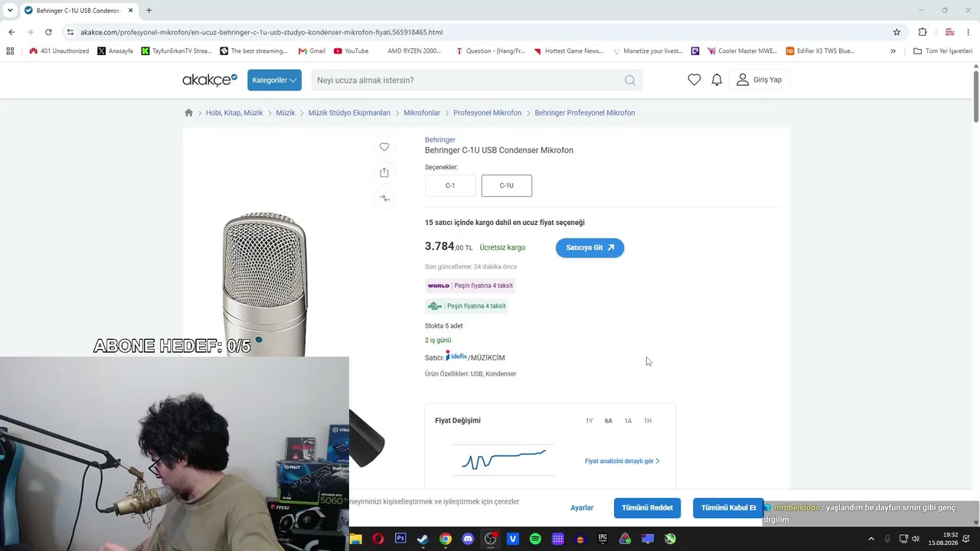Open cookie Ayarlar link
This screenshot has height=551, width=980.
point(582,507)
